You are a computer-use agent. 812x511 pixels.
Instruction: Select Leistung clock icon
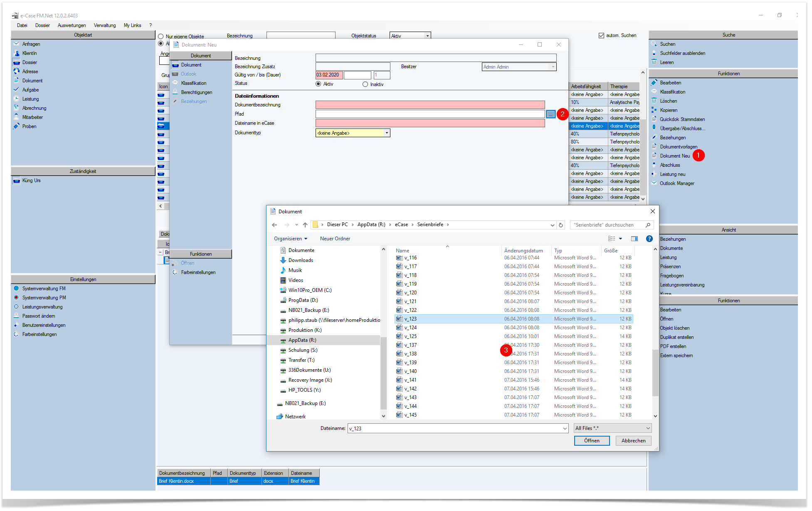(x=16, y=99)
